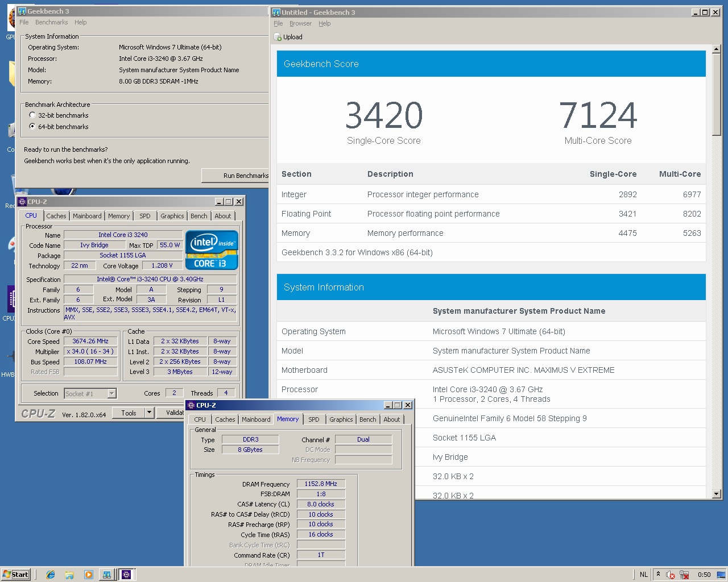This screenshot has height=582, width=728.
Task: Switch to Caches tab in upper CPU-Z
Action: click(56, 216)
